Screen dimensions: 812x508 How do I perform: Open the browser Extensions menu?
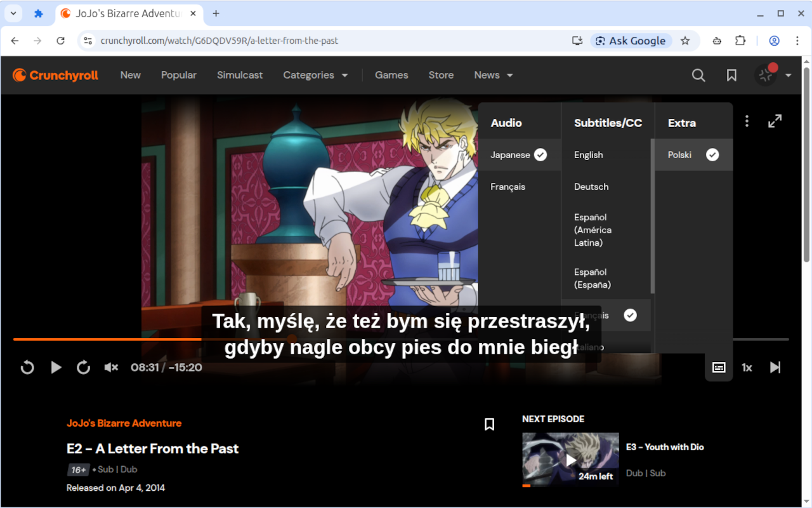(740, 41)
